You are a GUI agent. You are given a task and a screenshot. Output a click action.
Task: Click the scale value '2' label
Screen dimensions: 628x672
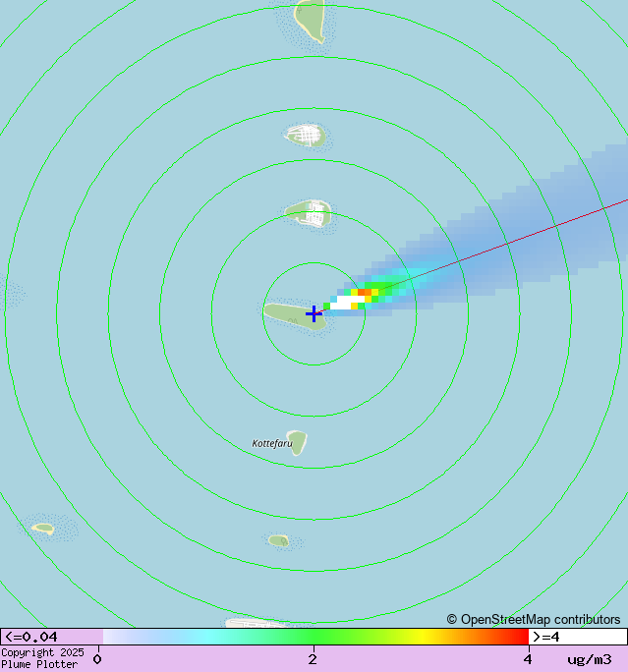point(313,659)
